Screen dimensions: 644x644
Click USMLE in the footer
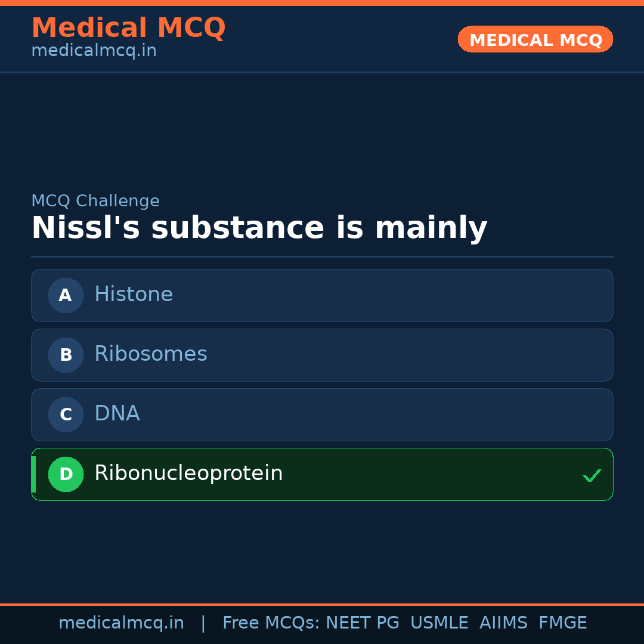[439, 623]
